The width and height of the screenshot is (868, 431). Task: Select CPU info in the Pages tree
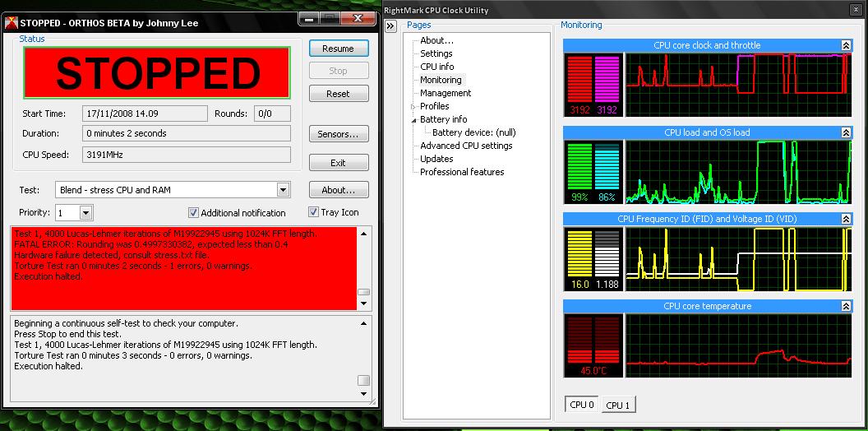click(x=436, y=67)
